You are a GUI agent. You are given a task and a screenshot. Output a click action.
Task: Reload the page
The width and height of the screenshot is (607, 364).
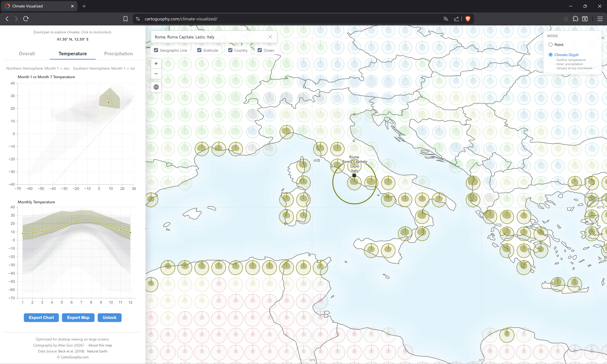tap(25, 19)
